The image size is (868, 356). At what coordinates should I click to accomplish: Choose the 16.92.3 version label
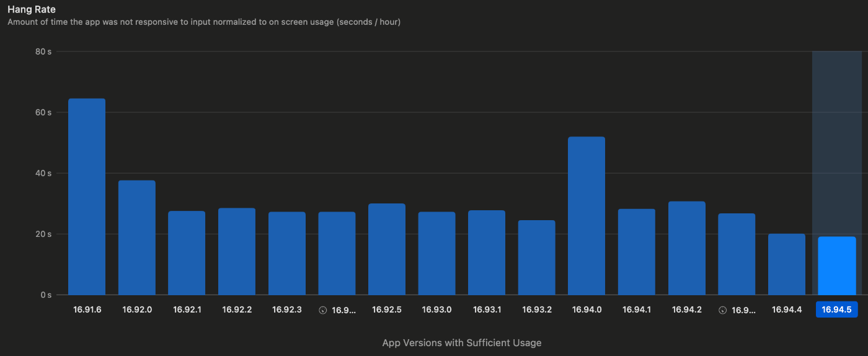point(287,309)
